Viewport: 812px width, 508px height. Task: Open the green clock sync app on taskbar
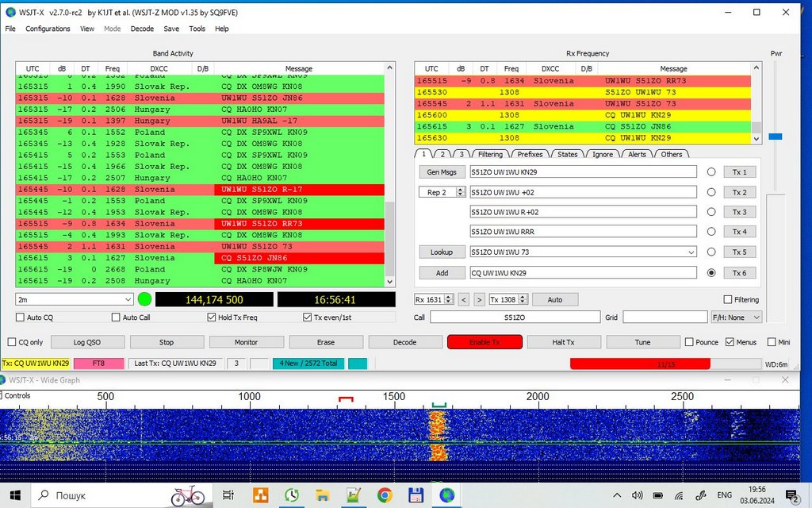292,495
